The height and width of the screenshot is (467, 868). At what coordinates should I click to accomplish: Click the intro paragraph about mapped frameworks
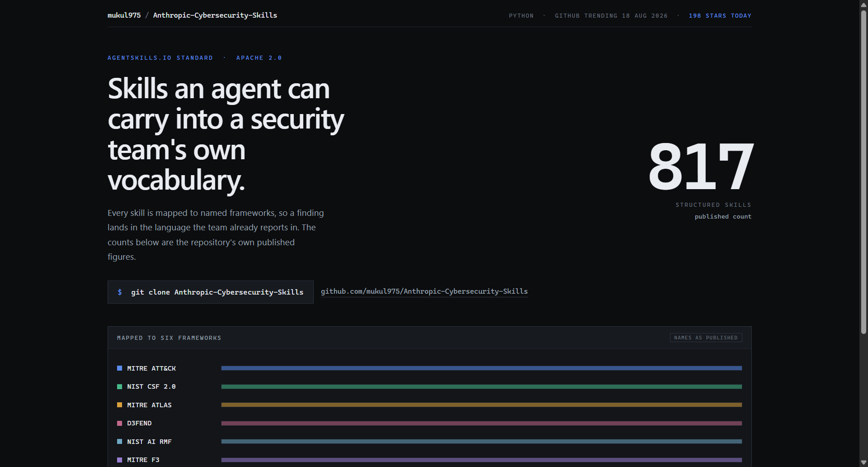(216, 235)
